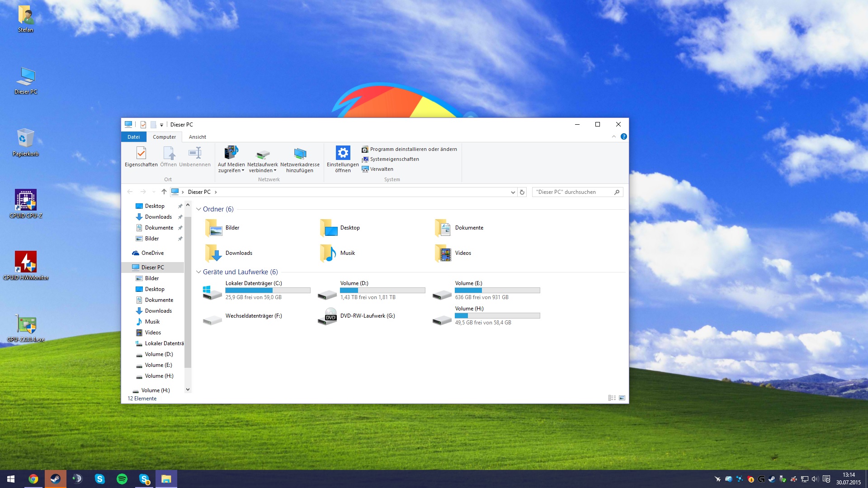Click Programm deinstallieren oder ändern

point(409,149)
